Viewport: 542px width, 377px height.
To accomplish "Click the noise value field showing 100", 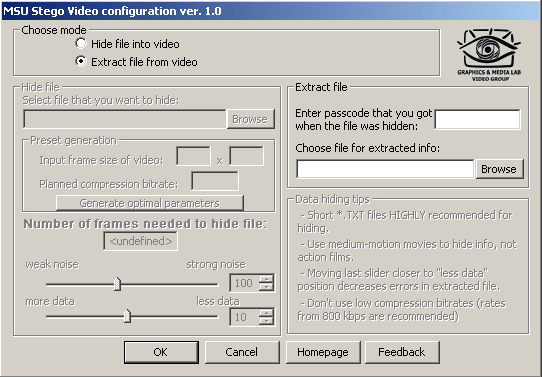I will click(x=245, y=283).
